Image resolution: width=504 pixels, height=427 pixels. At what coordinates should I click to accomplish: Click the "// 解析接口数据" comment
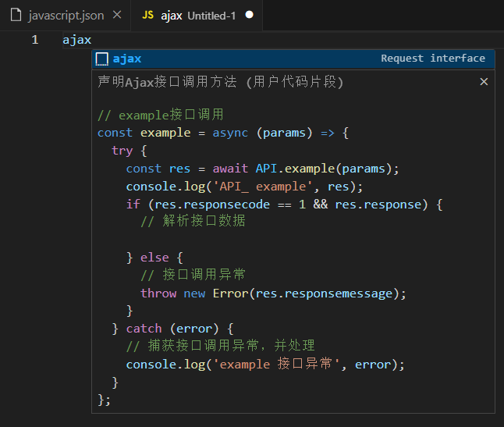coord(193,221)
